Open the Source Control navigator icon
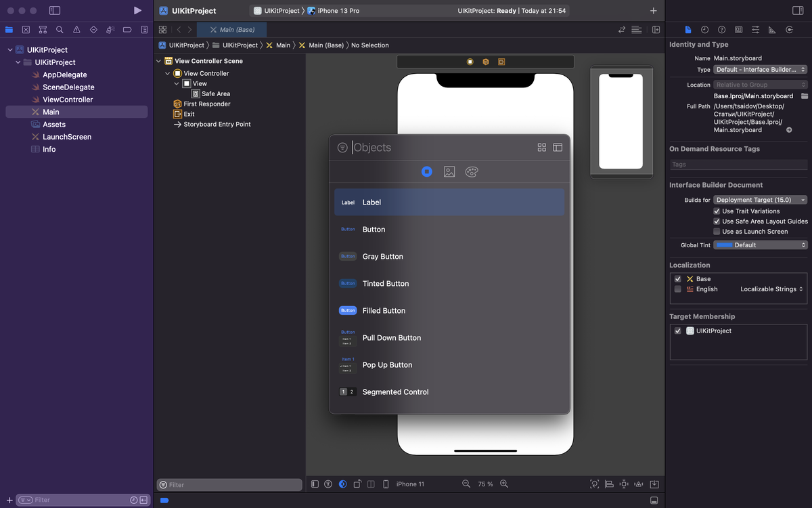This screenshot has height=508, width=812. pyautogui.click(x=26, y=30)
